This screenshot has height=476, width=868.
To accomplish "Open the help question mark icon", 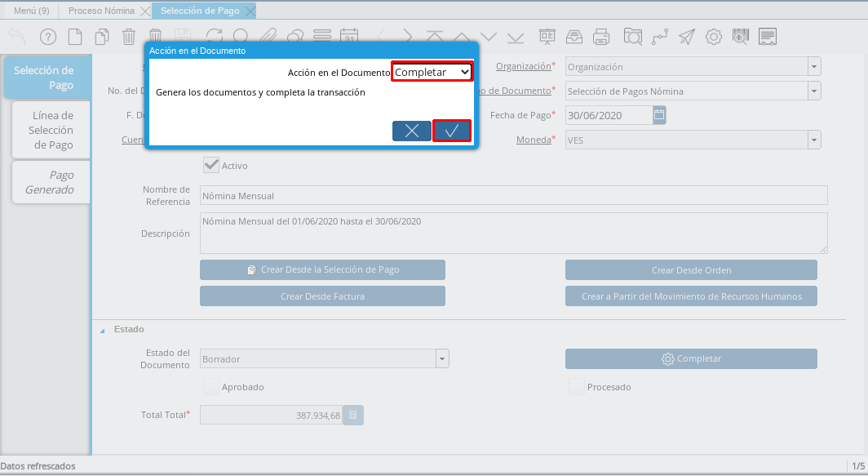I will [48, 37].
